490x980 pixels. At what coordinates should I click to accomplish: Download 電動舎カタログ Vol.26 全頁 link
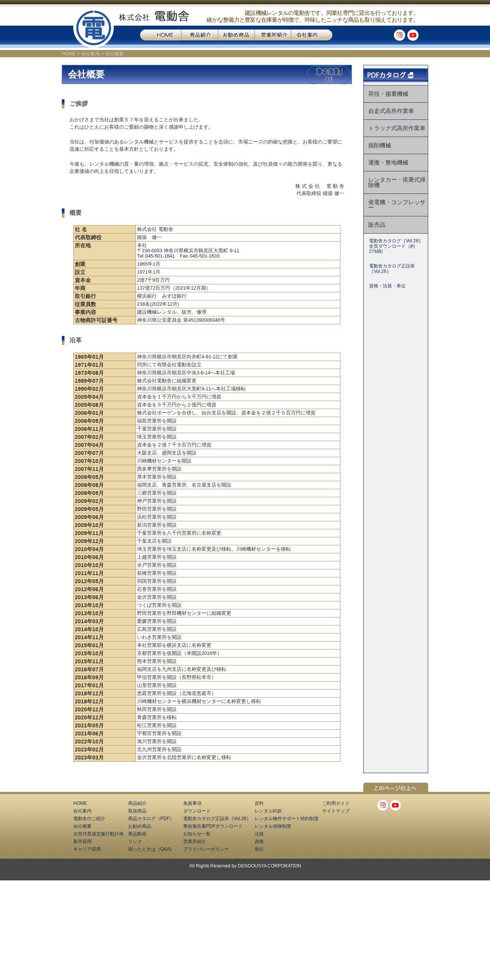pos(395,246)
